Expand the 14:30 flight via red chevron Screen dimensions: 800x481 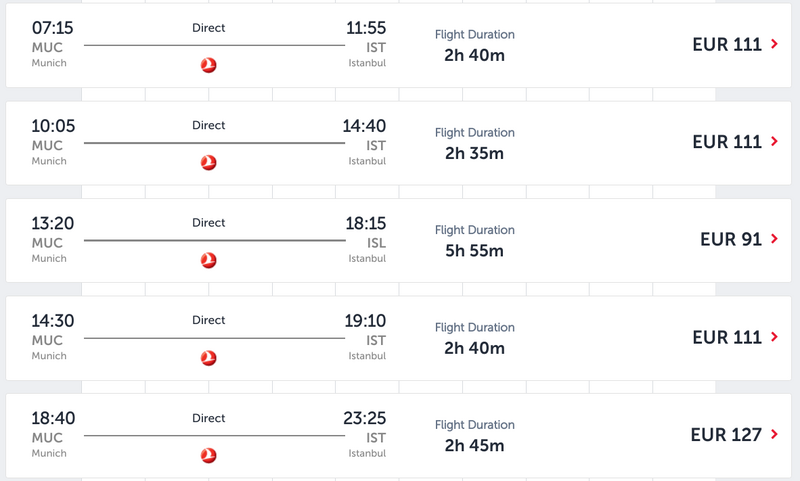point(774,337)
